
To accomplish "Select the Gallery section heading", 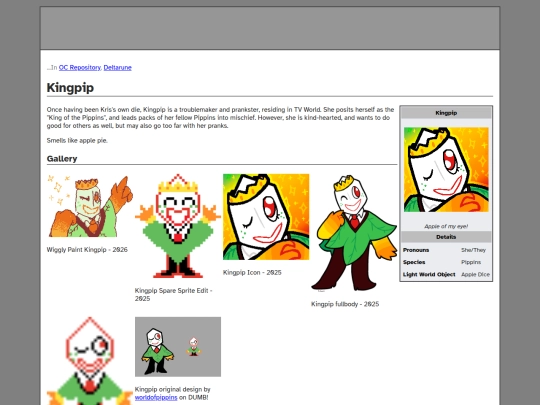I will pyautogui.click(x=62, y=159).
